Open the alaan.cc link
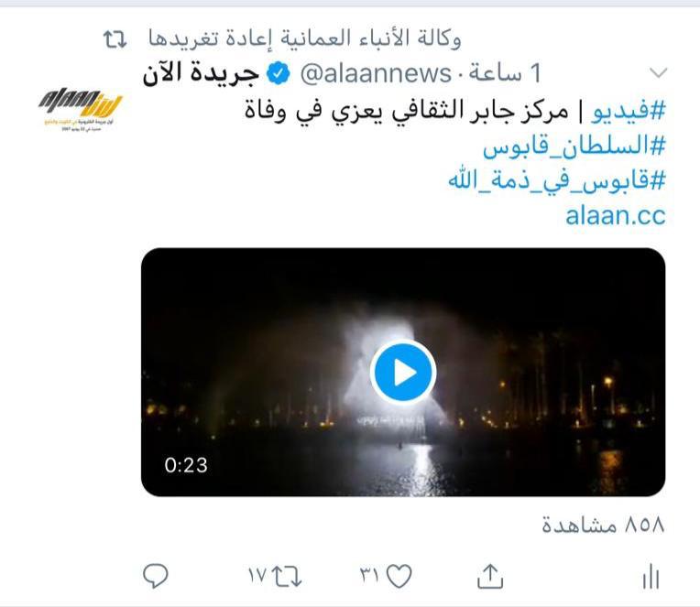Image resolution: width=700 pixels, height=607 pixels. click(616, 215)
